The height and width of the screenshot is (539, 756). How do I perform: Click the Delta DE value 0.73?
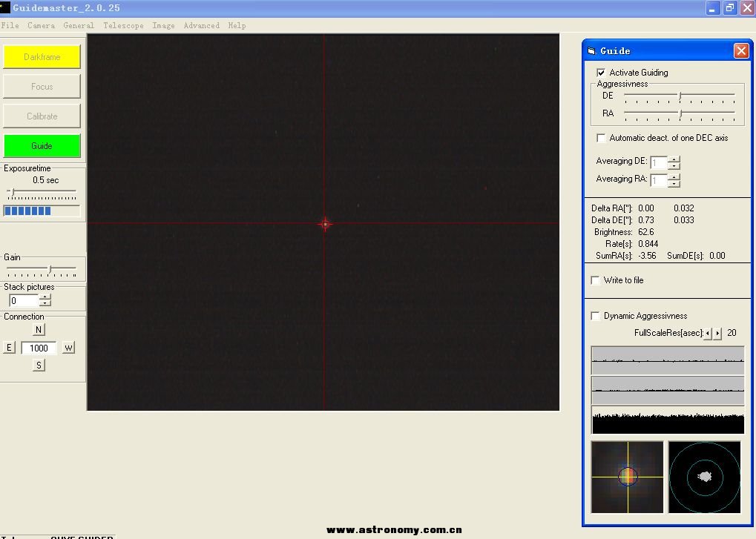click(x=646, y=220)
